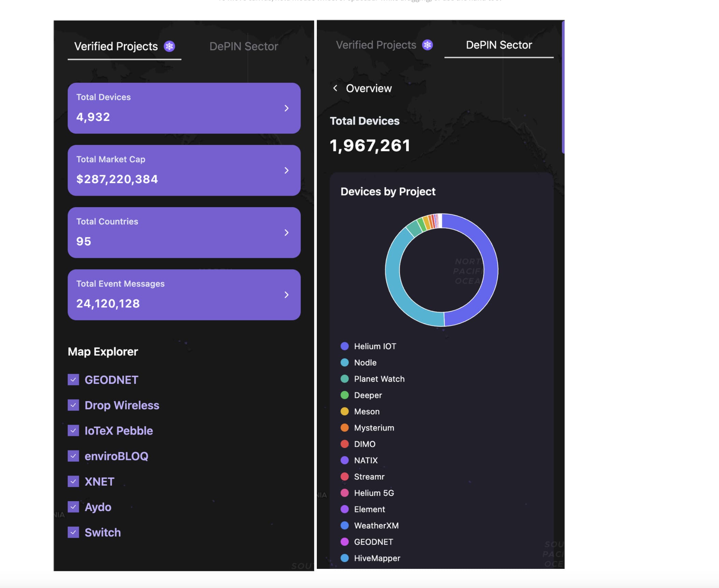Disable the XNET checkbox
719x588 pixels.
pos(73,481)
